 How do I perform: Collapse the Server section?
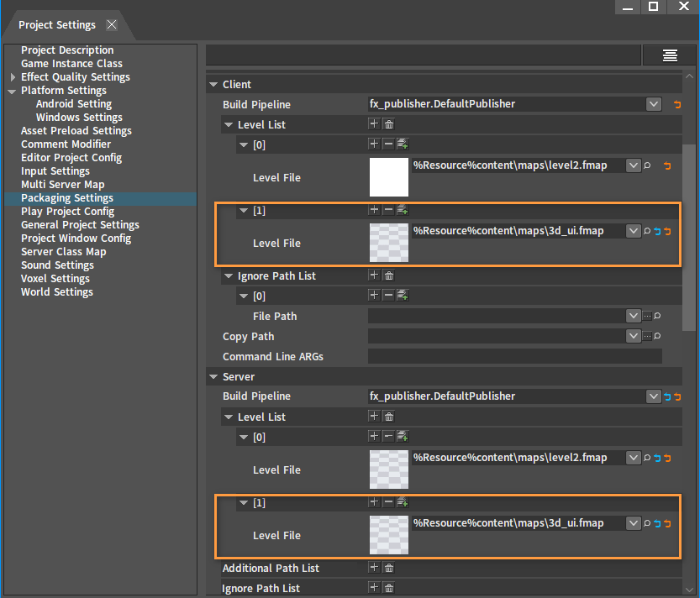click(213, 376)
